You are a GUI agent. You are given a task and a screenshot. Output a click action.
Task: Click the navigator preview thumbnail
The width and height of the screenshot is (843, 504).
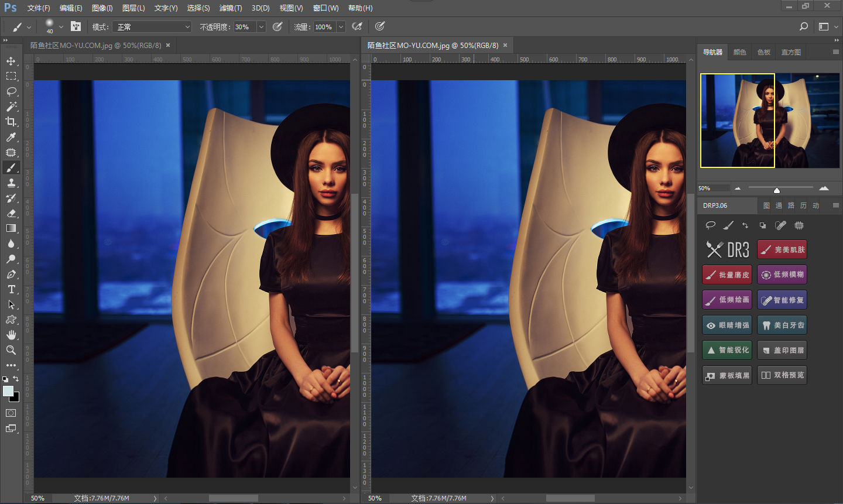click(x=770, y=121)
